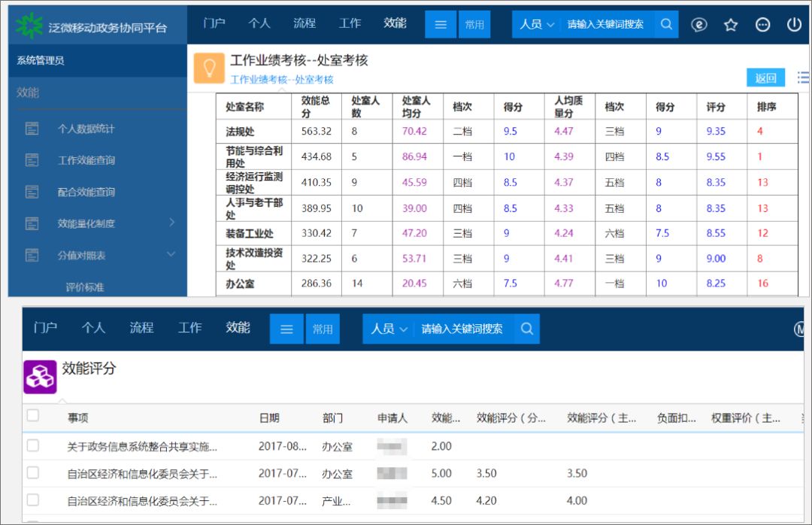The height and width of the screenshot is (525, 812).
Task: Switch to the 流程 menu tab
Action: (304, 23)
